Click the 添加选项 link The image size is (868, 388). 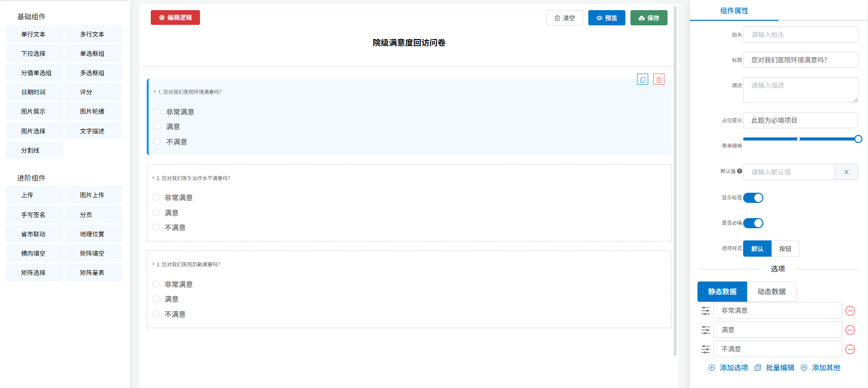click(728, 368)
